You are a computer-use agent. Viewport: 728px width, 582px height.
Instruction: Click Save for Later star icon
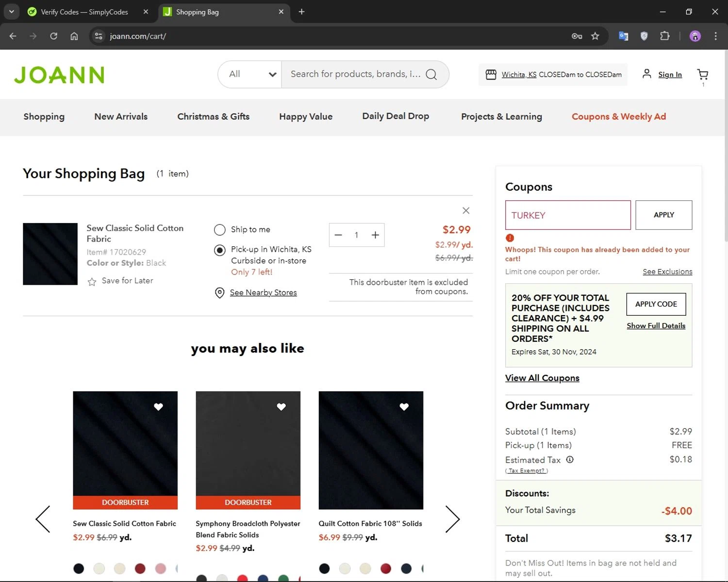coord(92,281)
